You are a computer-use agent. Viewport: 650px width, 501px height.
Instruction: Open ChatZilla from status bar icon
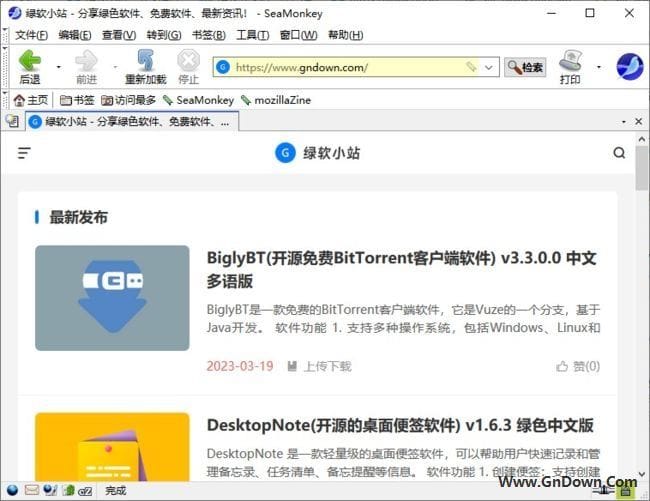85,491
